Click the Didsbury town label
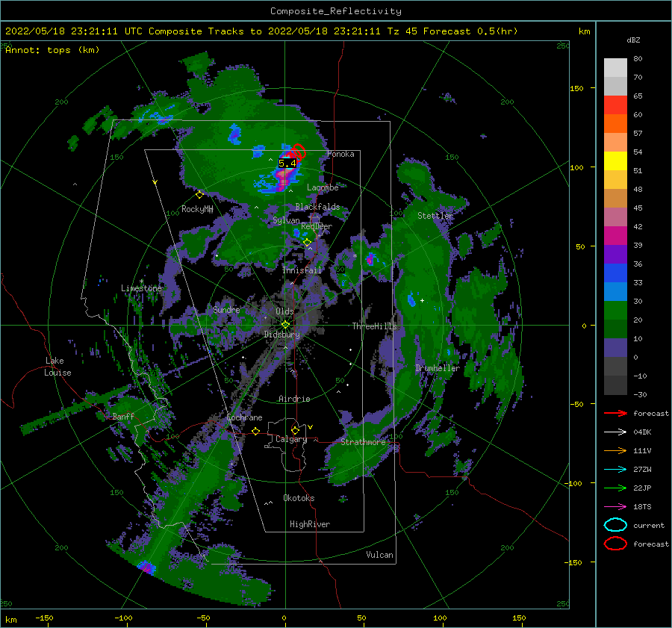672x628 pixels. [x=282, y=335]
